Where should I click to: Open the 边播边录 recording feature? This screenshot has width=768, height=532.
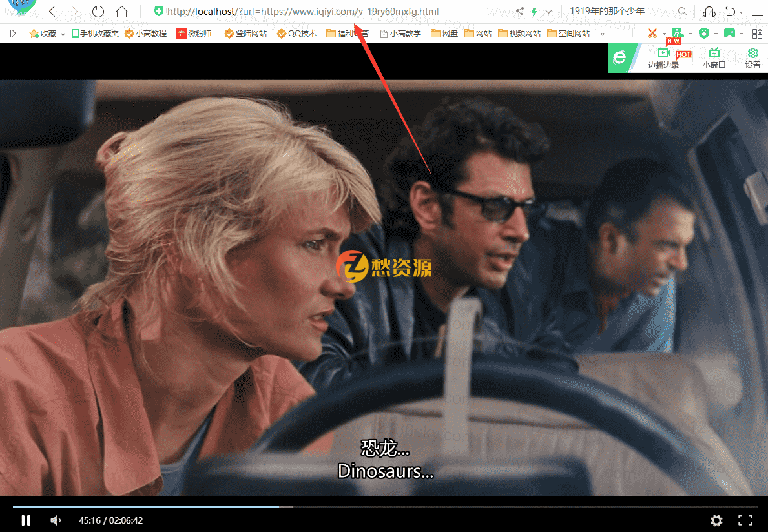(x=663, y=58)
